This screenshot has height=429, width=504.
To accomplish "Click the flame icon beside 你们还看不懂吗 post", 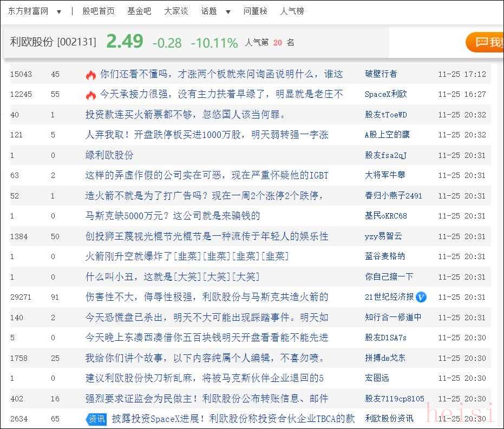I will pyautogui.click(x=91, y=75).
